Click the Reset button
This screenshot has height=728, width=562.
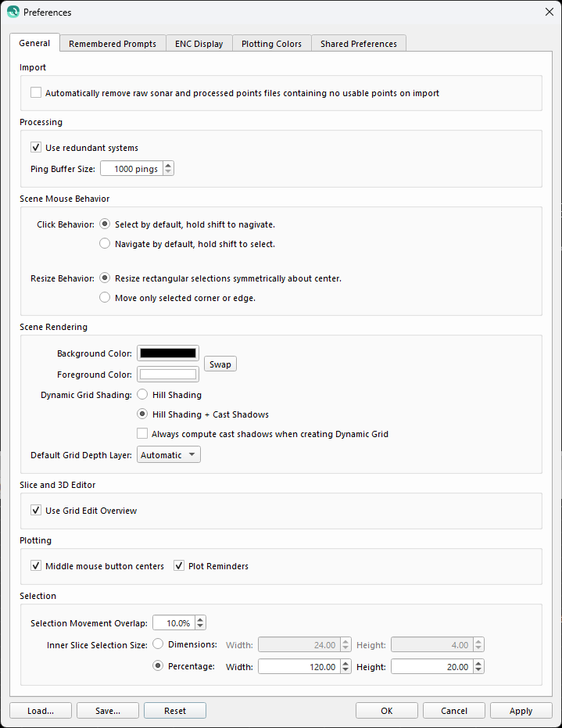(175, 710)
